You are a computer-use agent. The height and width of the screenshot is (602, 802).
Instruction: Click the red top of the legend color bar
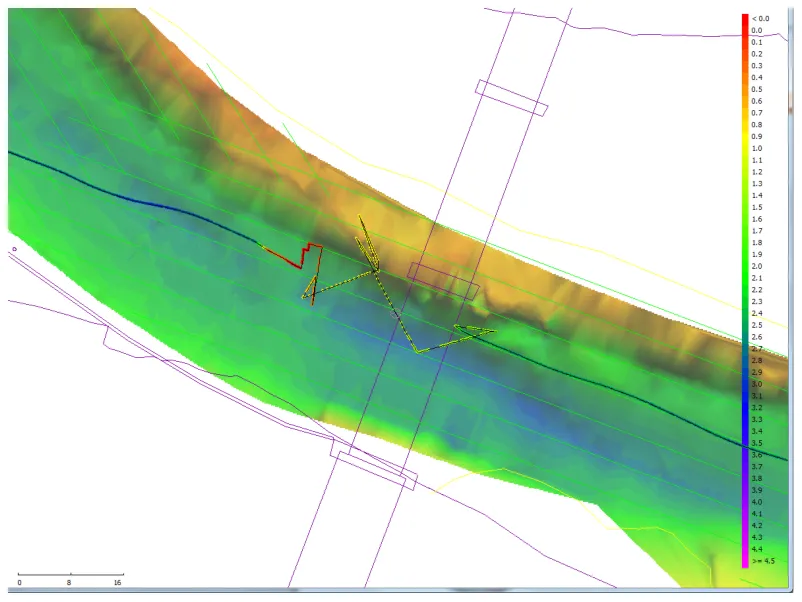(745, 18)
